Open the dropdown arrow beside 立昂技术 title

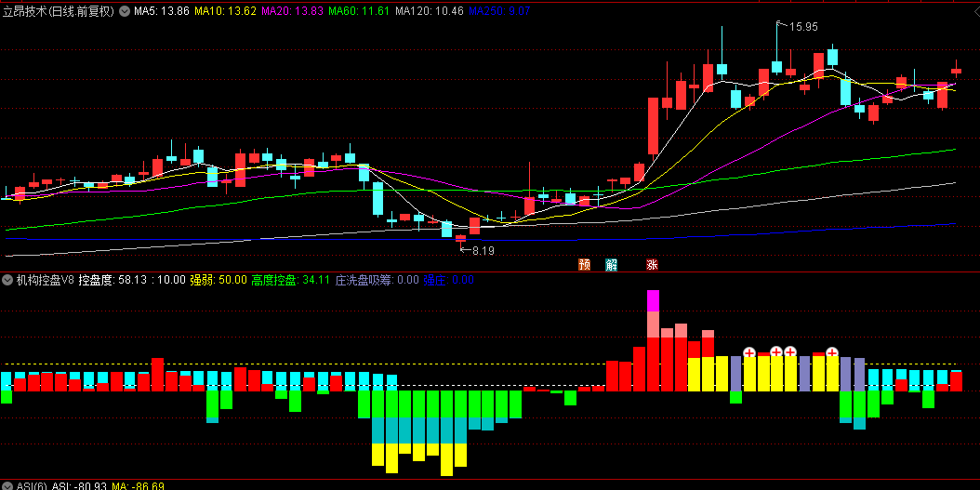[125, 10]
